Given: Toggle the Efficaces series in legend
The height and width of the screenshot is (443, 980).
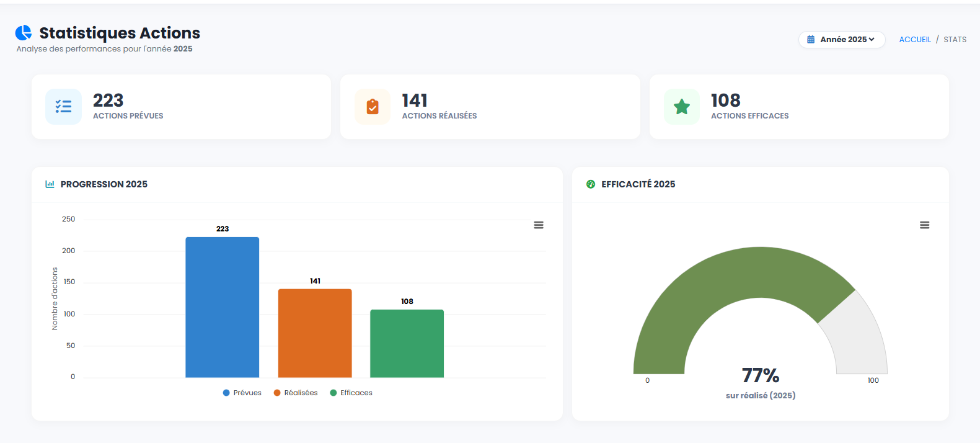Looking at the screenshot, I should (x=351, y=393).
